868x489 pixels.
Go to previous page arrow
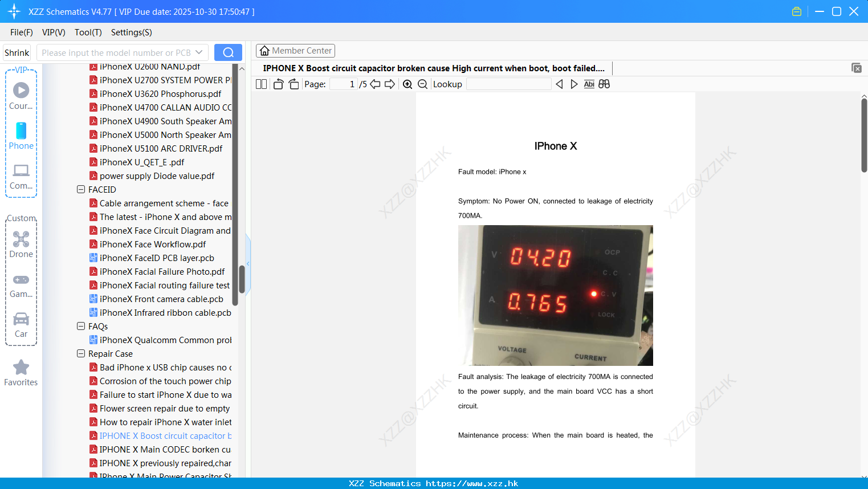(375, 84)
